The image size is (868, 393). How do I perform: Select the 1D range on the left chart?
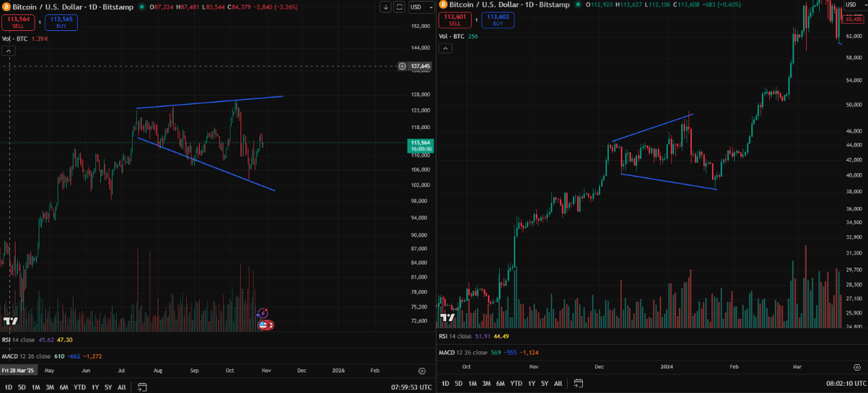click(8, 387)
